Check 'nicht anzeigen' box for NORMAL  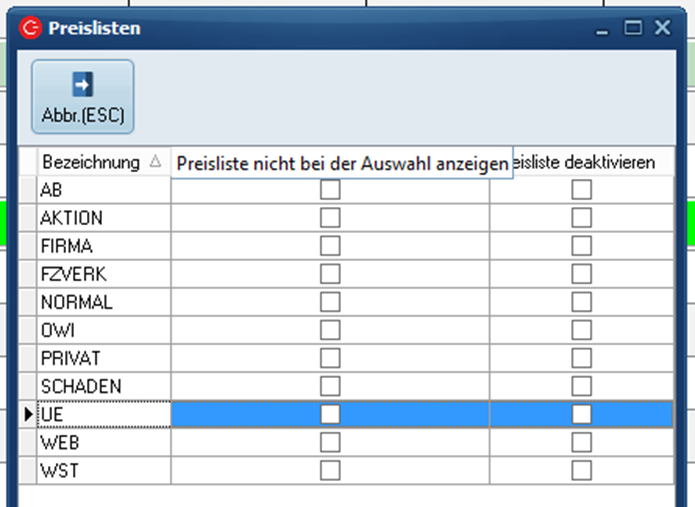(x=330, y=302)
